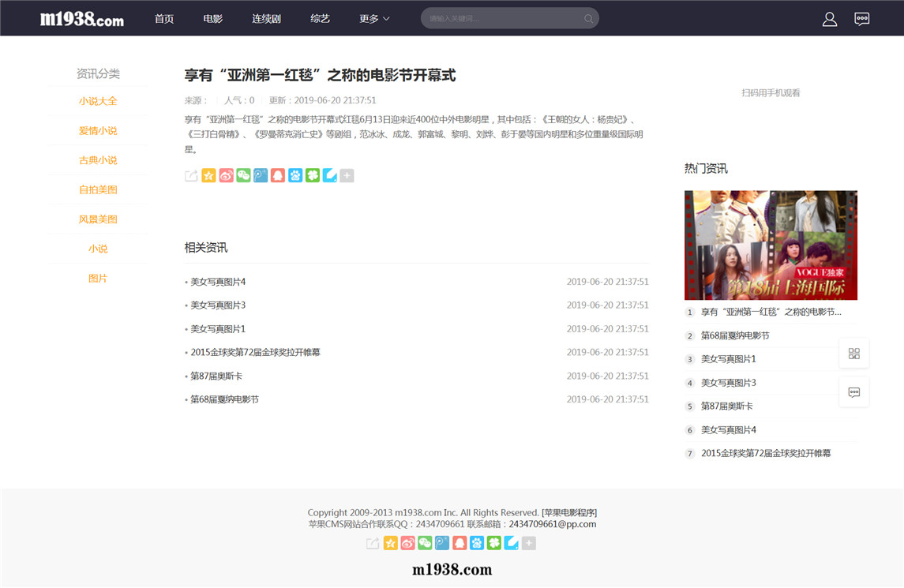
Task: Click the footer QQ penguin icon
Action: [x=460, y=543]
